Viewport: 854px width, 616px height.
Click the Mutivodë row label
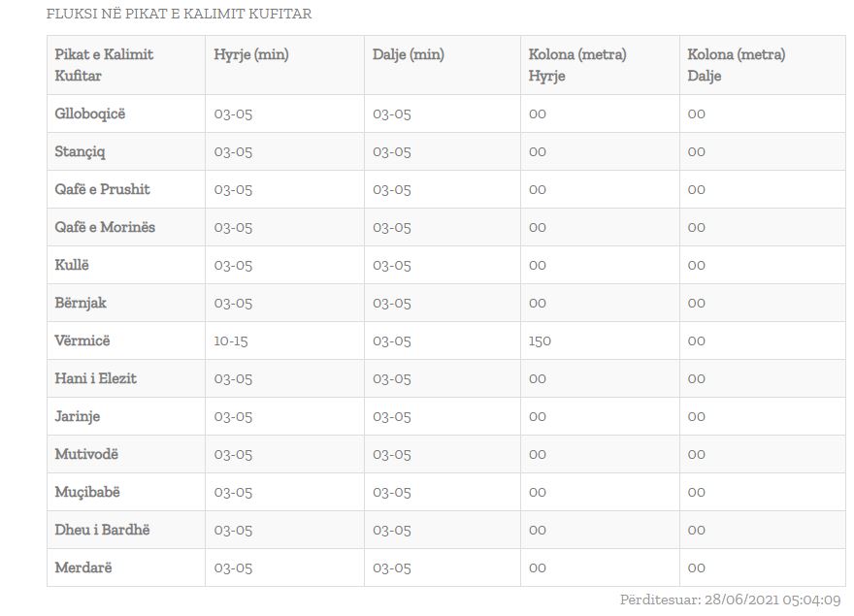point(86,454)
